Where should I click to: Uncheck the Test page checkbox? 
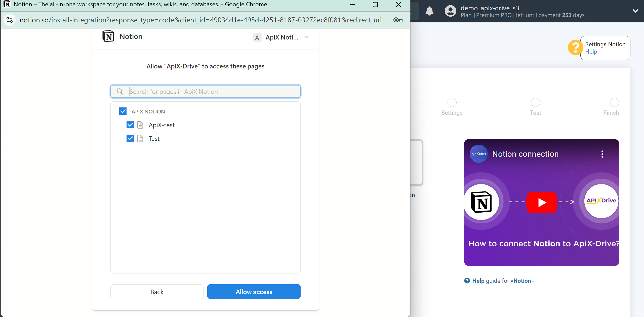(130, 138)
